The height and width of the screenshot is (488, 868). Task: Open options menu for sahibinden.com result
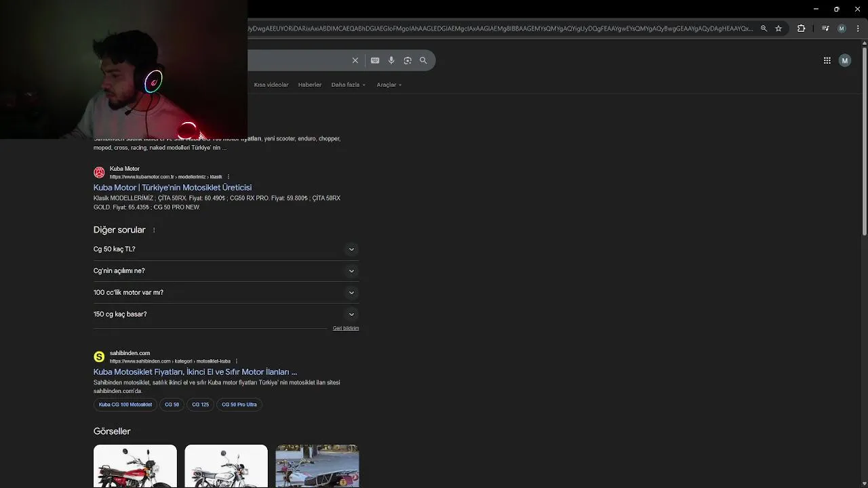click(x=237, y=361)
